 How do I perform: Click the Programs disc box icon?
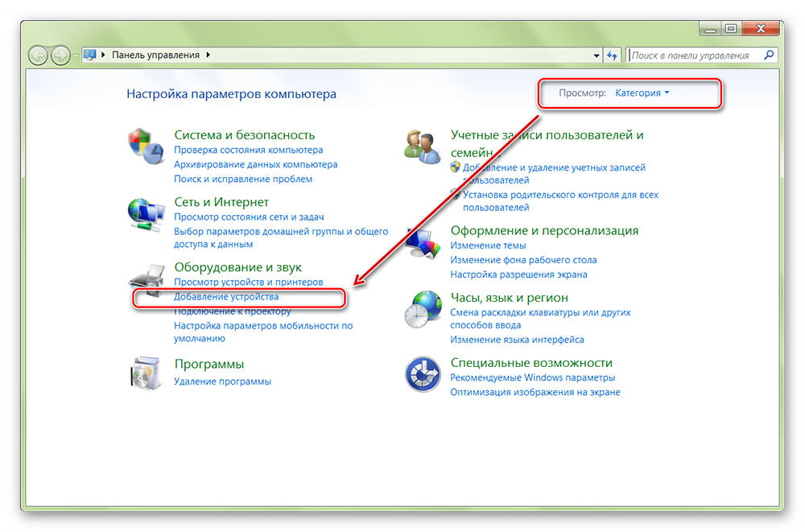pyautogui.click(x=145, y=372)
